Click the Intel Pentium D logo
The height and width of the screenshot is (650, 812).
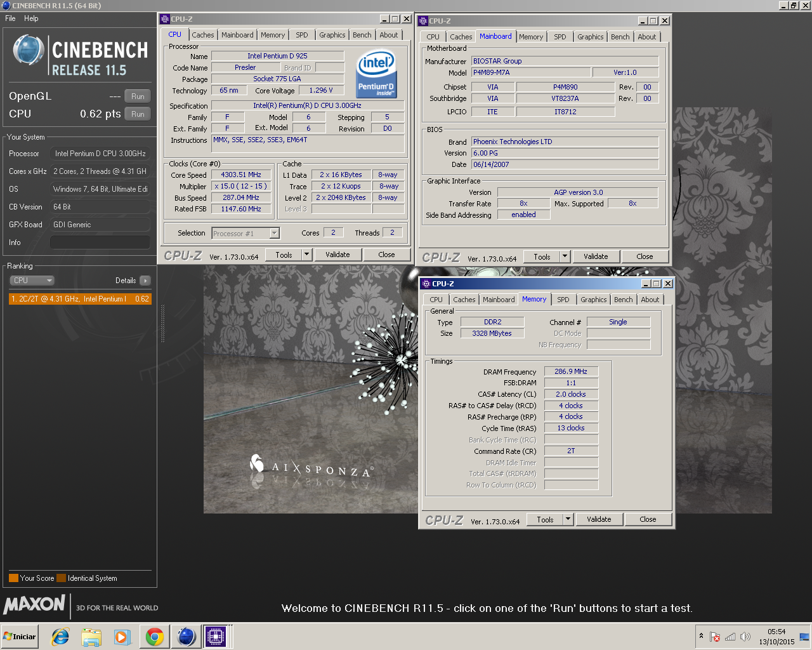tap(376, 75)
